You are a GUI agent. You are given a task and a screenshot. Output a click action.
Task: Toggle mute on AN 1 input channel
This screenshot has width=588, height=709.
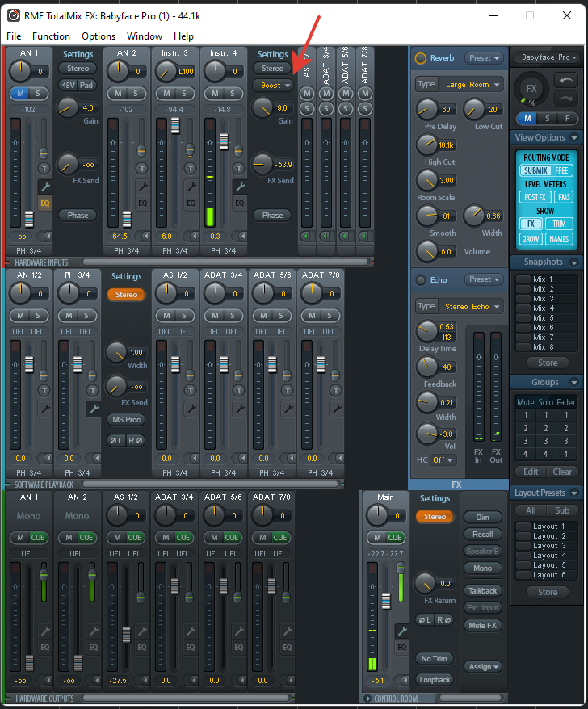[x=20, y=94]
